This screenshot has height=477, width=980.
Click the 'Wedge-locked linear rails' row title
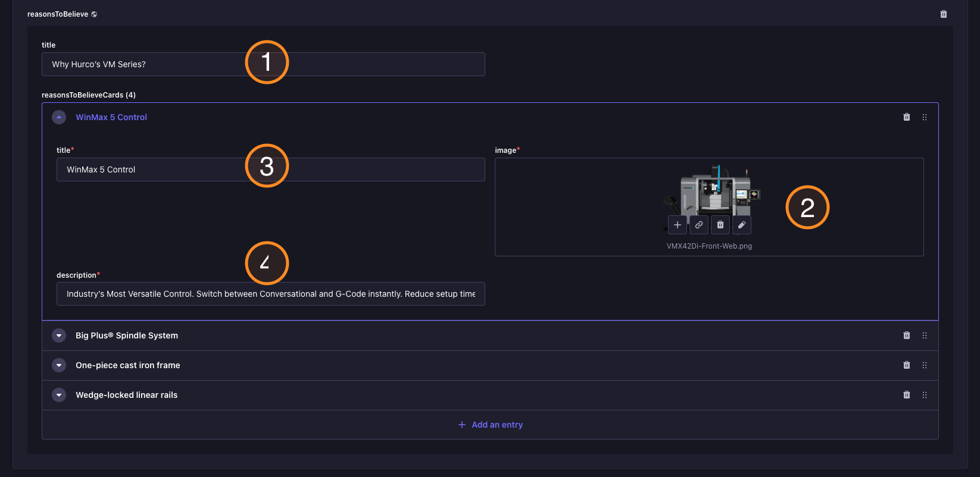tap(127, 395)
